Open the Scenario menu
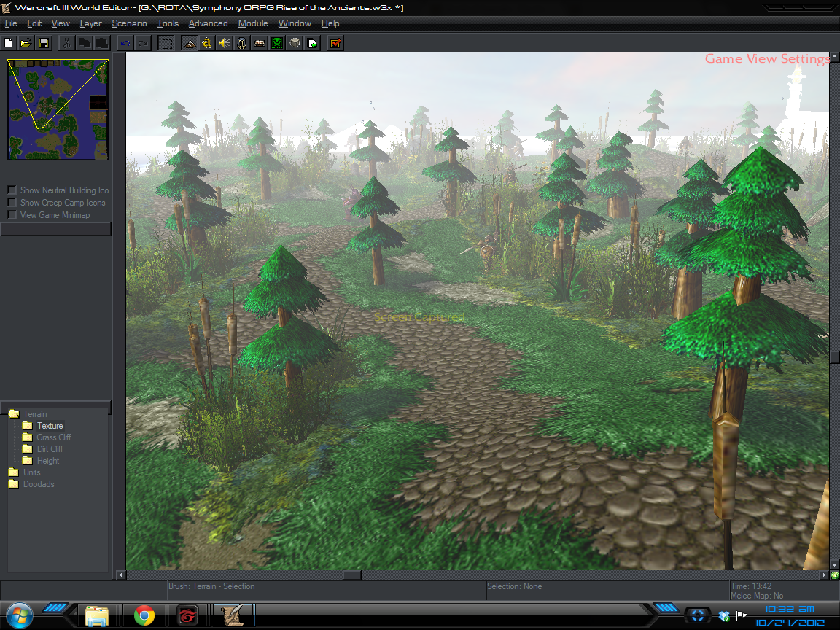 129,23
